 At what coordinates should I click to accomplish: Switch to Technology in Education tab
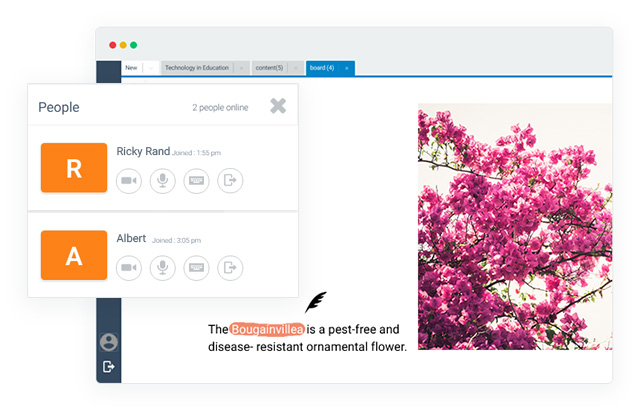coord(196,68)
